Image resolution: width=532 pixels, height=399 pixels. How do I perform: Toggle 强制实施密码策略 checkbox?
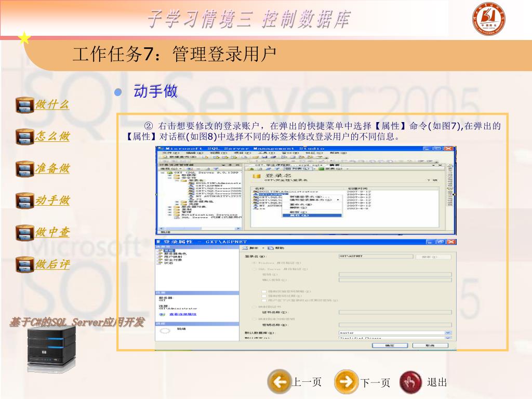263,291
